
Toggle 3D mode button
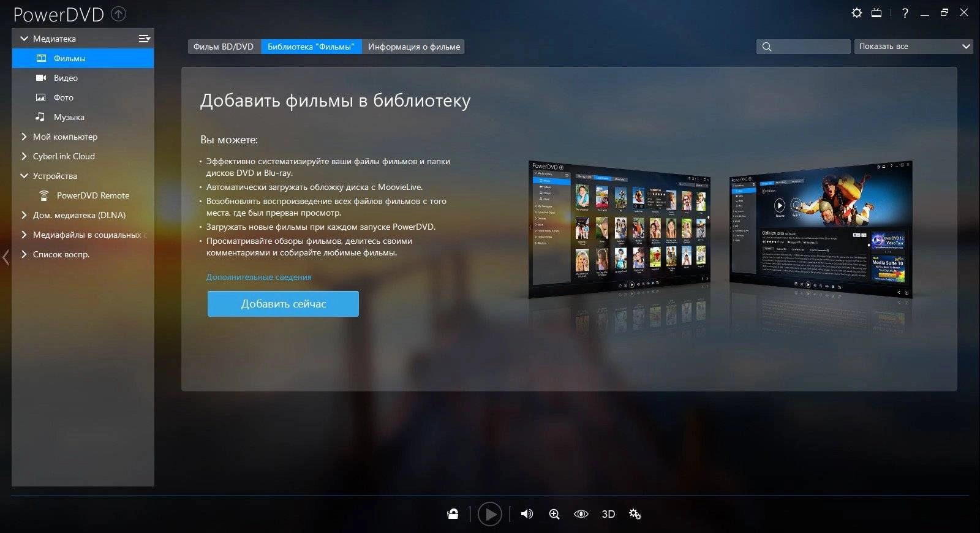tap(608, 514)
